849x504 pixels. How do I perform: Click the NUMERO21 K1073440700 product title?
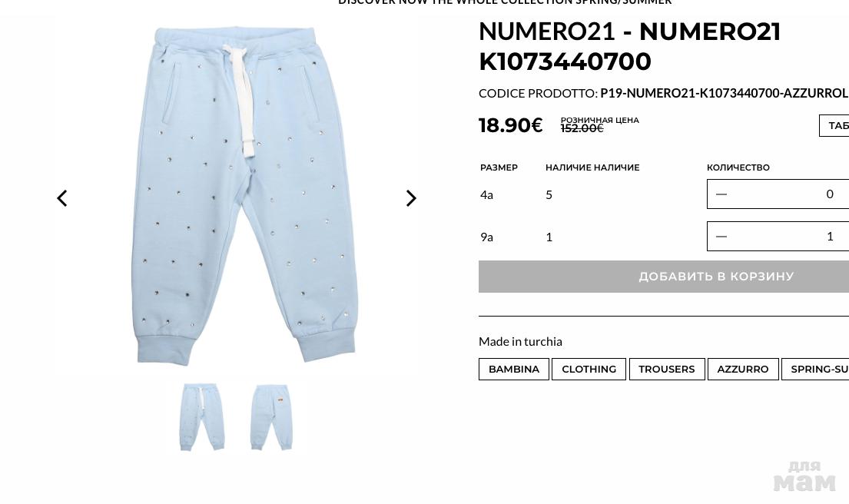tap(630, 47)
